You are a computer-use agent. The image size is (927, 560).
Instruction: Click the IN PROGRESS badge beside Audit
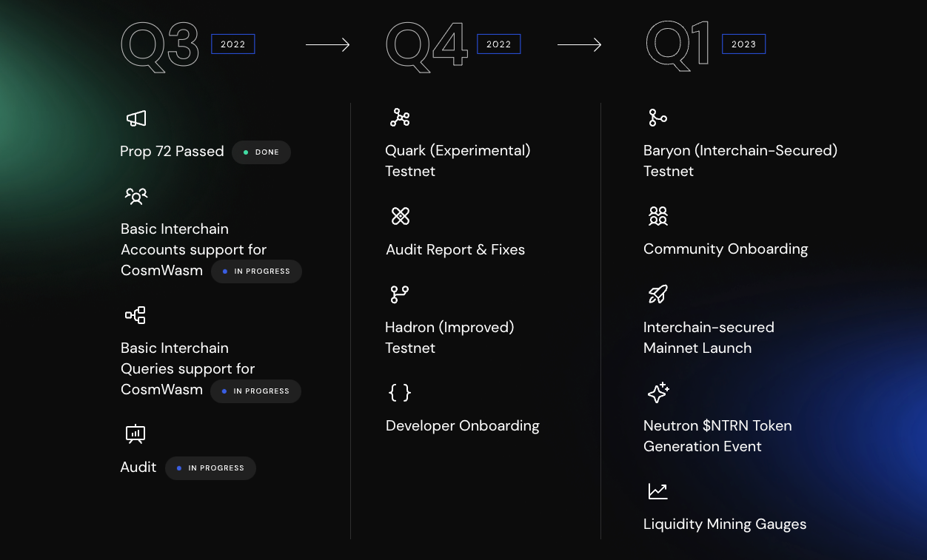[x=210, y=468]
